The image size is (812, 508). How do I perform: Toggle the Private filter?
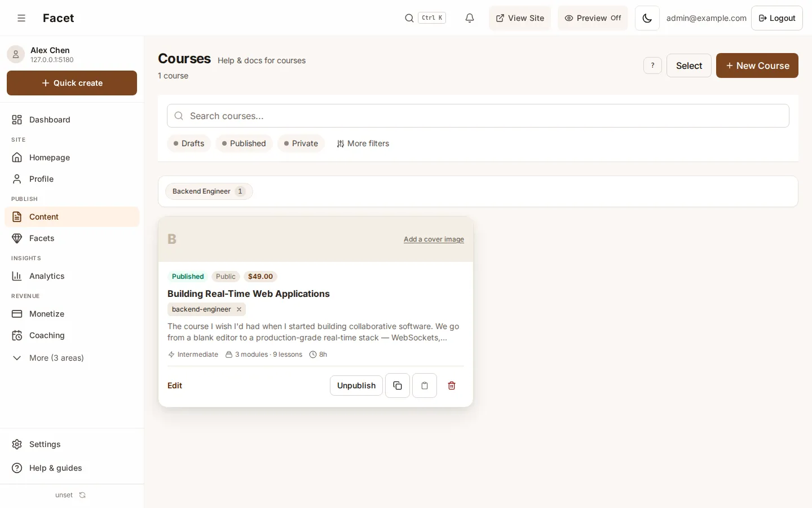[x=301, y=143]
